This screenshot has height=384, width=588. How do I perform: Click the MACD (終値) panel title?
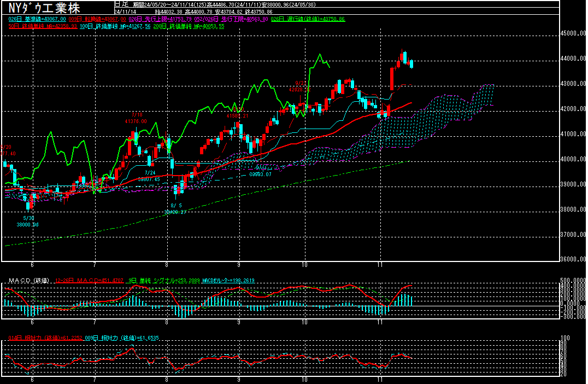tap(29, 281)
